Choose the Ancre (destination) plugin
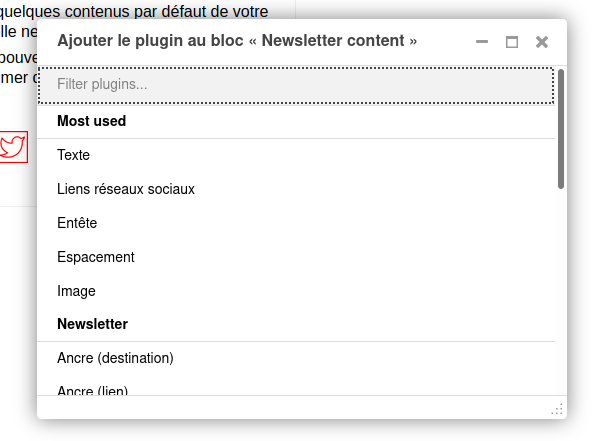The image size is (593, 441). click(296, 358)
